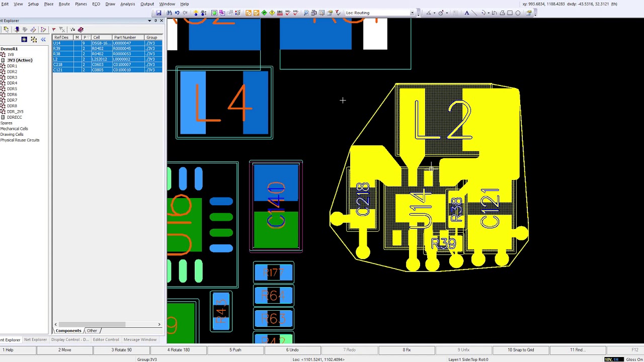Select Mechanical Cells in the tree
Screen dimensions: 644x362
click(14, 129)
